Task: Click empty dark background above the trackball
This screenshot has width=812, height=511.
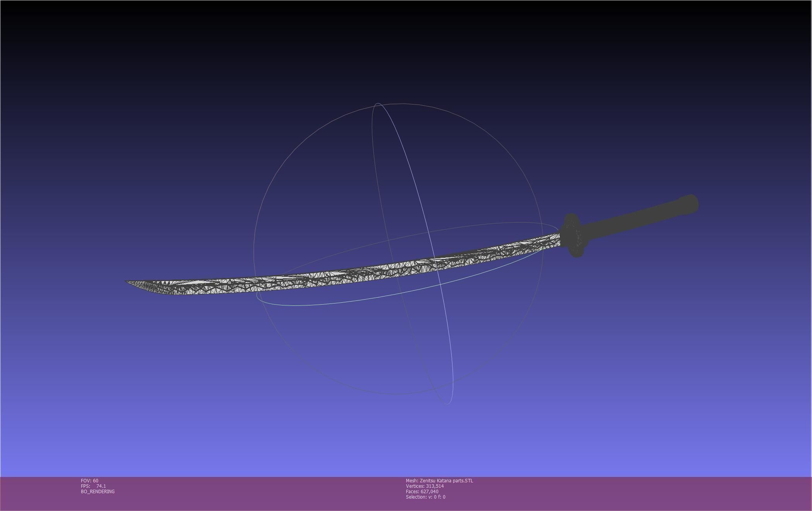Action: pos(398,50)
